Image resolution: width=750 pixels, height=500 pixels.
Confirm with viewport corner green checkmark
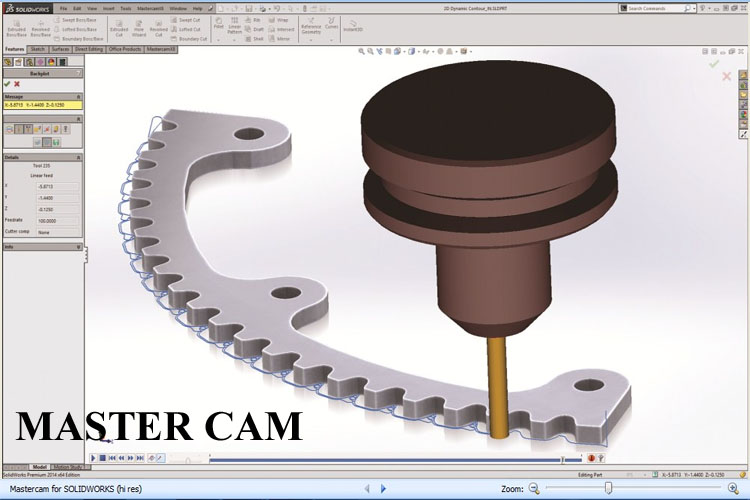pyautogui.click(x=714, y=64)
